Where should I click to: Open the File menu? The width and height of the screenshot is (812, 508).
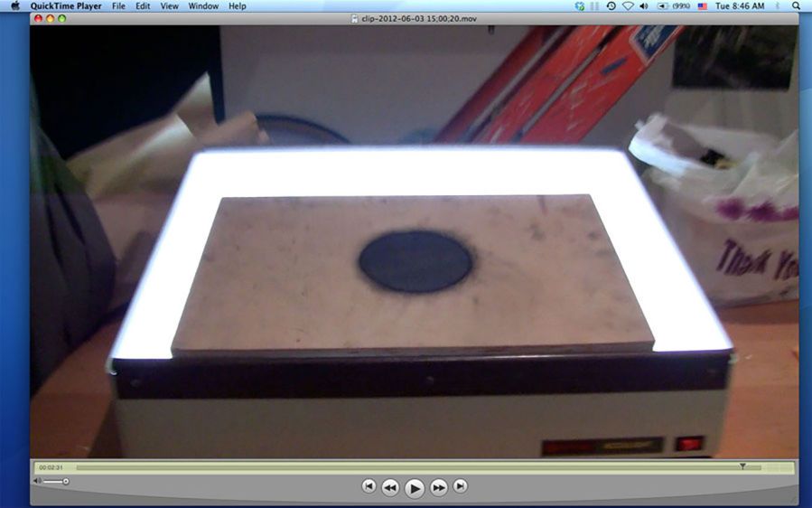point(118,6)
